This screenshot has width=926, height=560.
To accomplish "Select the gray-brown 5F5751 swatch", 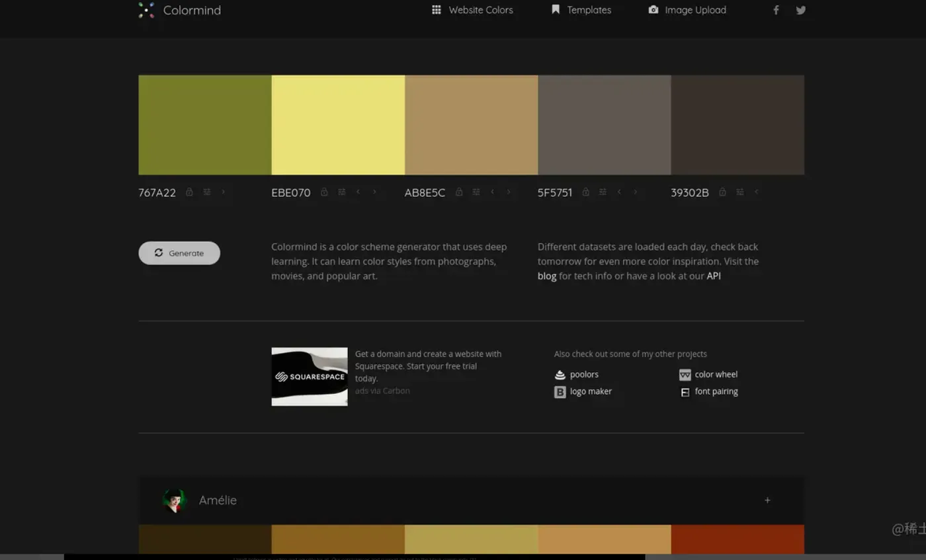I will click(x=605, y=125).
